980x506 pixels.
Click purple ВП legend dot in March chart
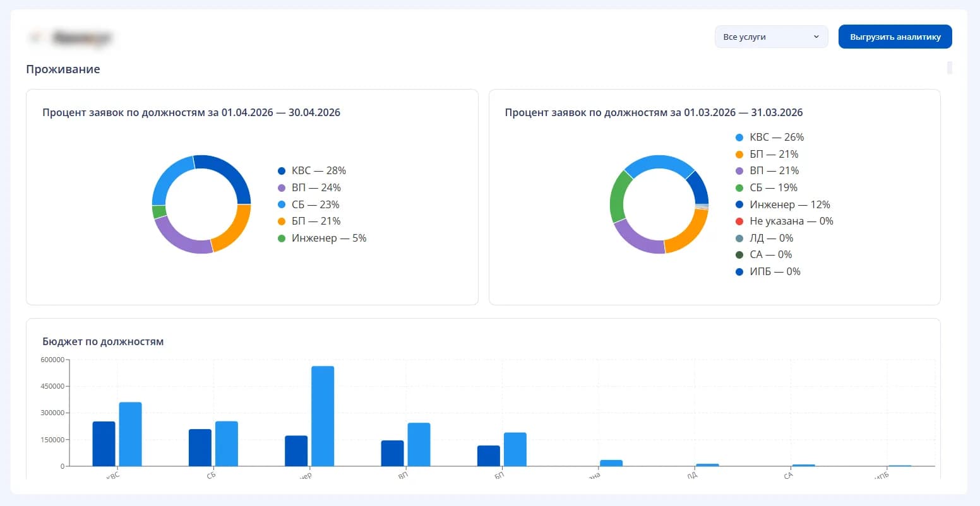point(739,170)
